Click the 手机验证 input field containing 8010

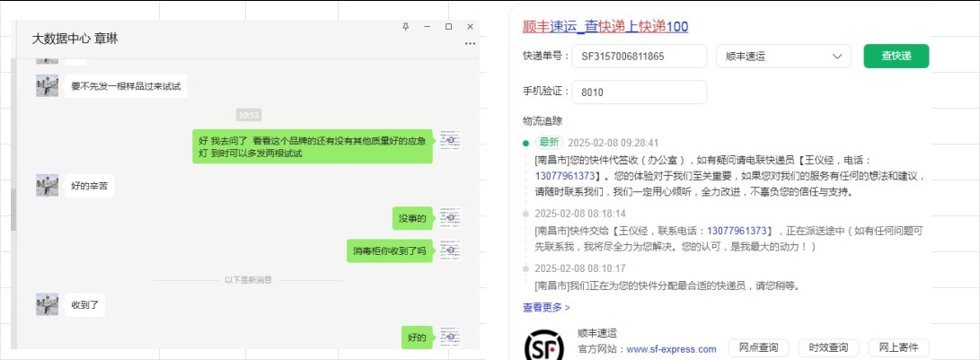(640, 92)
